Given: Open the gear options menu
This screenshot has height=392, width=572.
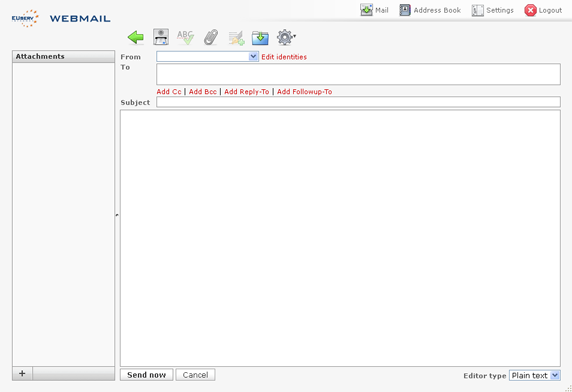Looking at the screenshot, I should (x=286, y=37).
